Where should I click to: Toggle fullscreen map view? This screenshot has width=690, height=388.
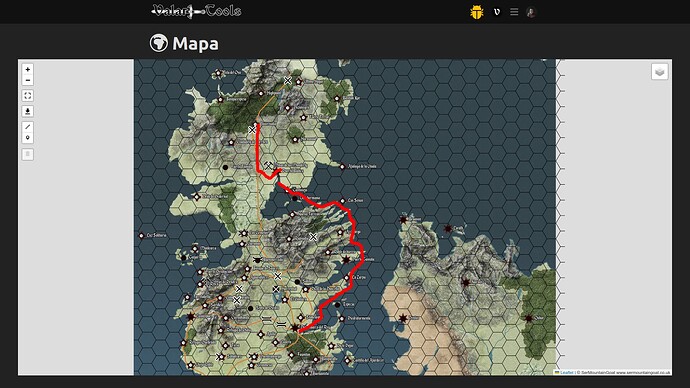coord(28,96)
